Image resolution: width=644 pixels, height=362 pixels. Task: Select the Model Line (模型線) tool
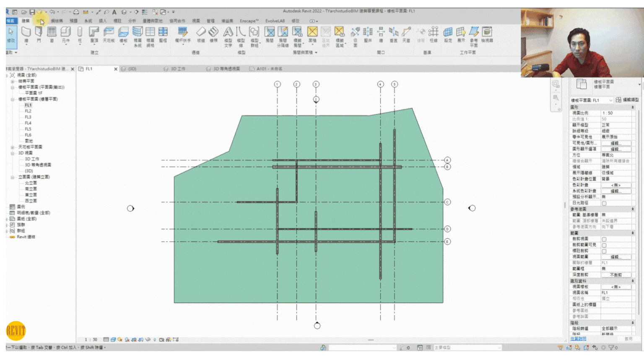241,36
